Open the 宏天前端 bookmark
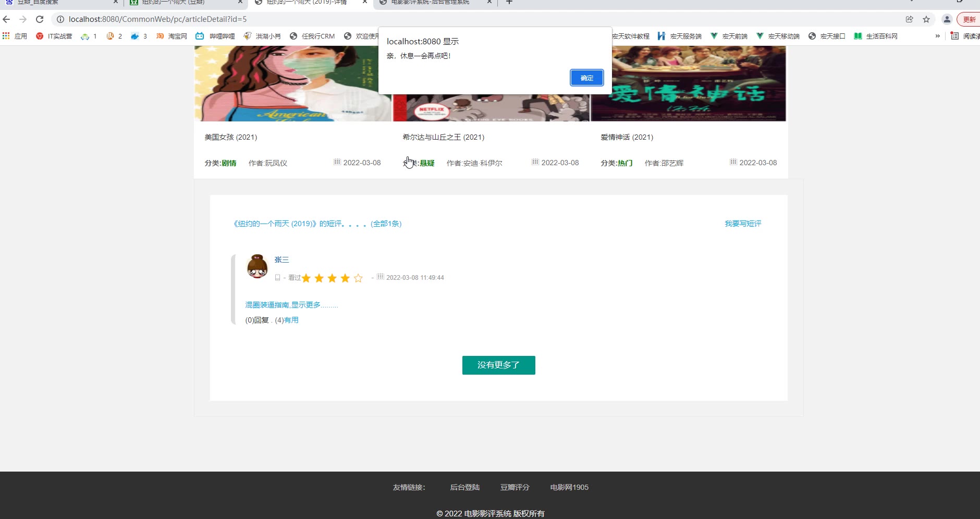The image size is (980, 519). (729, 36)
